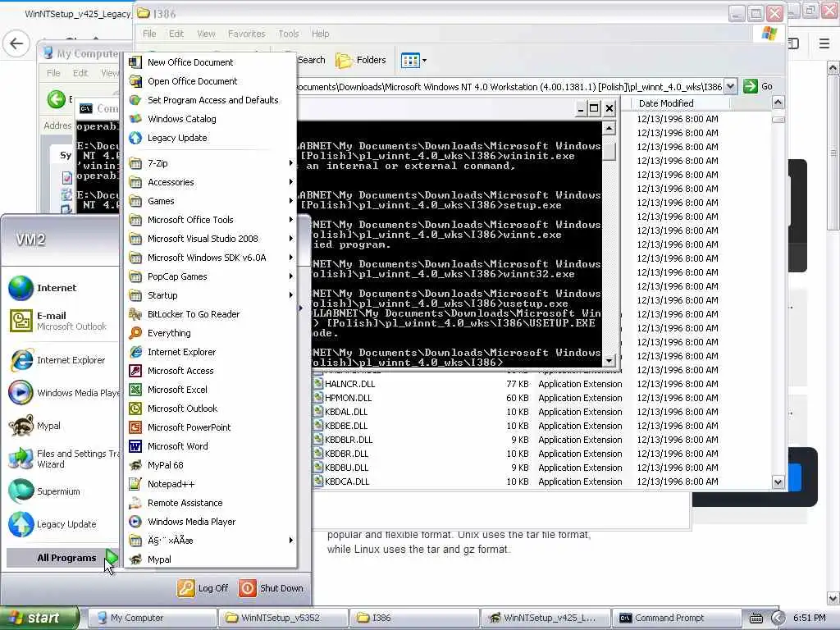Click Shut Down button
840x630 pixels.
(272, 588)
